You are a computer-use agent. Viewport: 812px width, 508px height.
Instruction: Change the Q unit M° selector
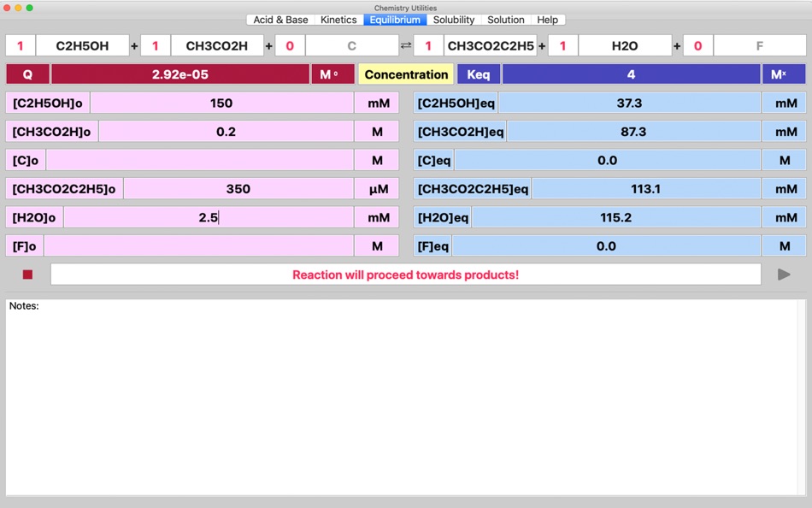[x=333, y=74]
